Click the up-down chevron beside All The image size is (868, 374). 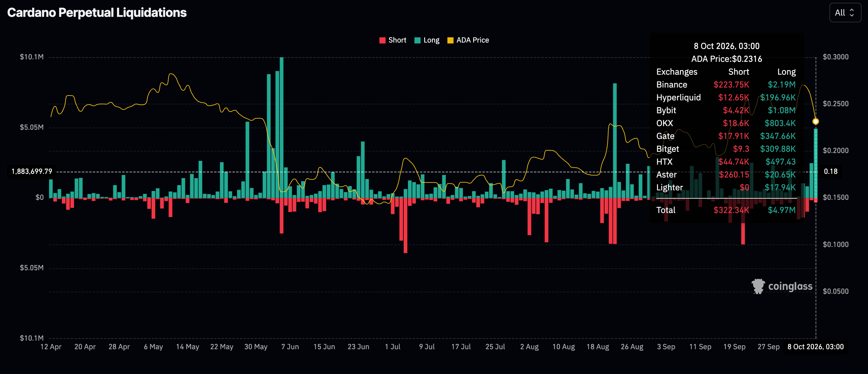[852, 13]
